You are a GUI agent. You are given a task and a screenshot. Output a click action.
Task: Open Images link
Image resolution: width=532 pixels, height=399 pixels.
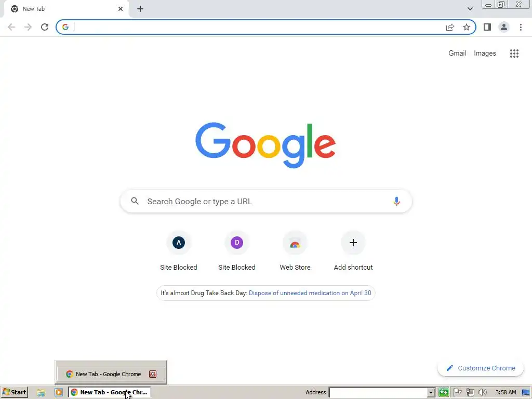click(x=485, y=54)
